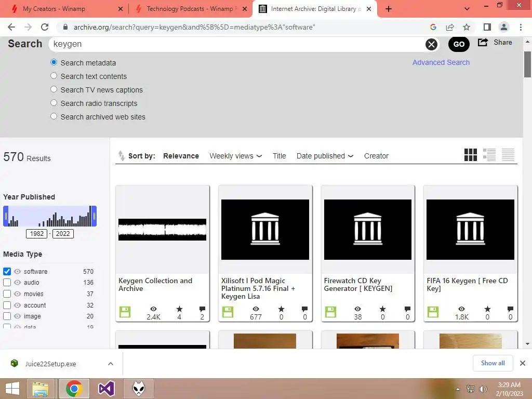Clear the keygen search field with X icon
The width and height of the screenshot is (532, 399).
431,44
